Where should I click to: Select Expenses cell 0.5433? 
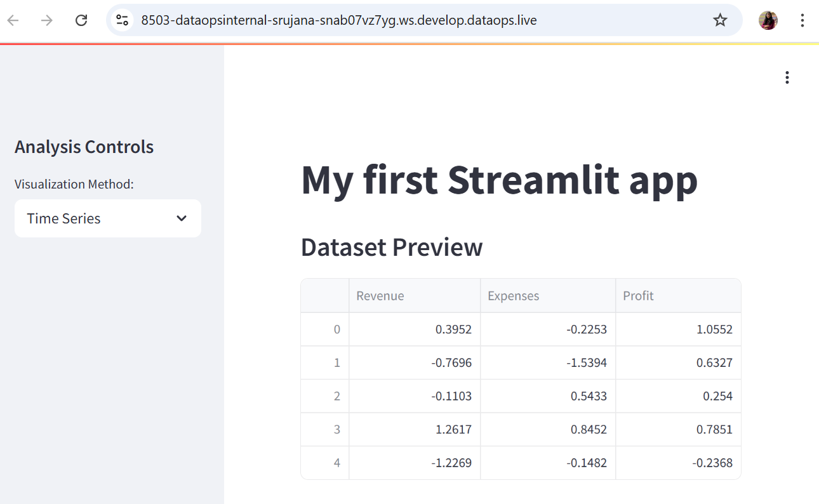[548, 396]
